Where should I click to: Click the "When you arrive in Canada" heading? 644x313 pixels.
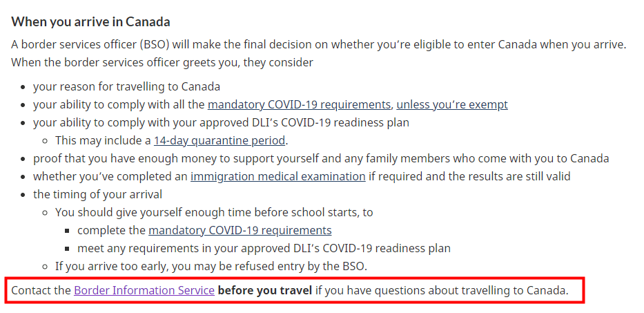point(90,21)
